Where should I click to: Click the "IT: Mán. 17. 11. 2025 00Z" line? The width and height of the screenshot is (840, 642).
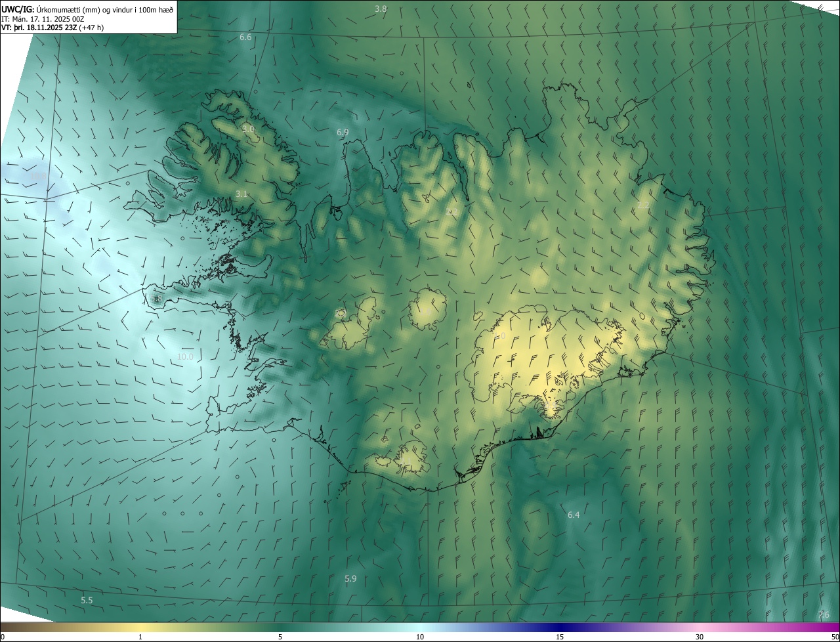(x=43, y=19)
